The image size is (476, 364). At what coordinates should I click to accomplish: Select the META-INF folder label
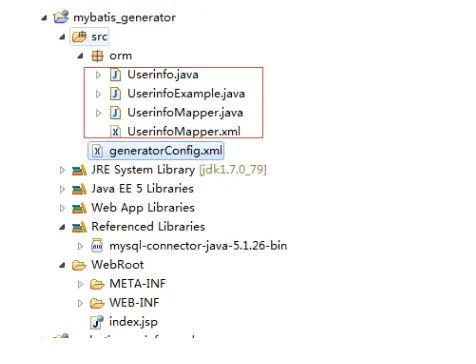click(x=138, y=284)
